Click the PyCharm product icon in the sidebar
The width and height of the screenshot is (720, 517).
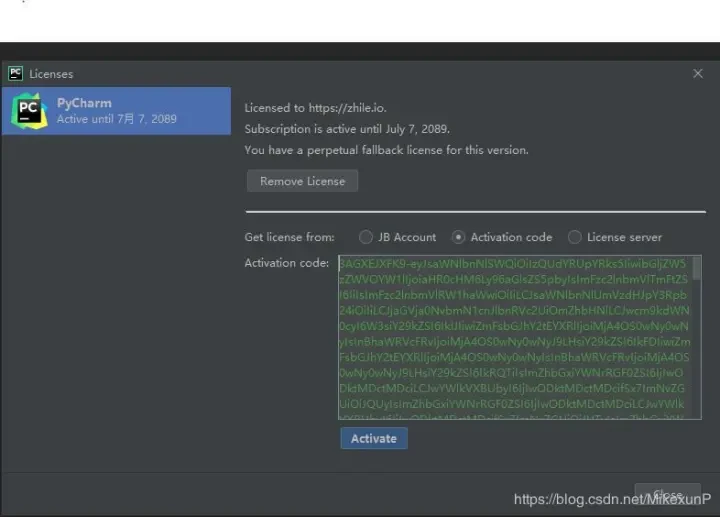pyautogui.click(x=28, y=111)
